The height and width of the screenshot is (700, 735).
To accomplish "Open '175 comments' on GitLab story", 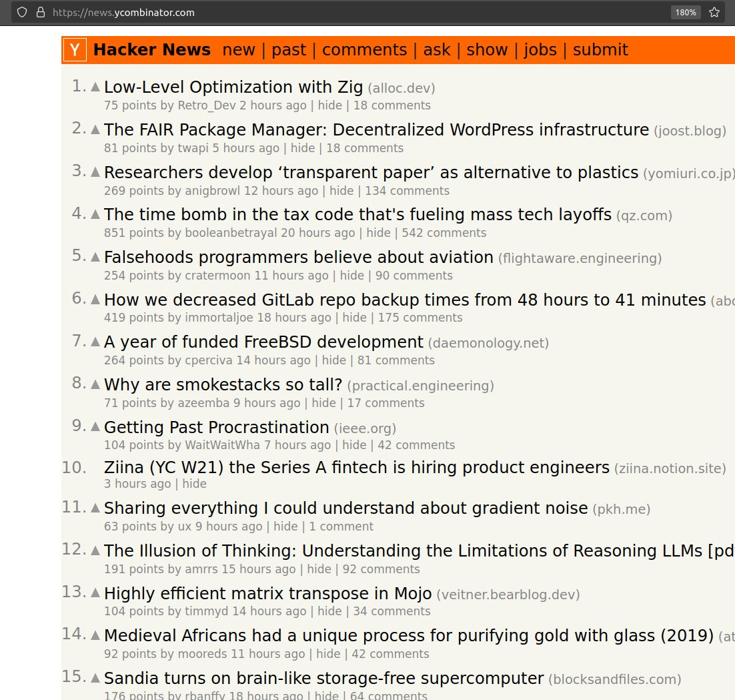I will point(420,318).
